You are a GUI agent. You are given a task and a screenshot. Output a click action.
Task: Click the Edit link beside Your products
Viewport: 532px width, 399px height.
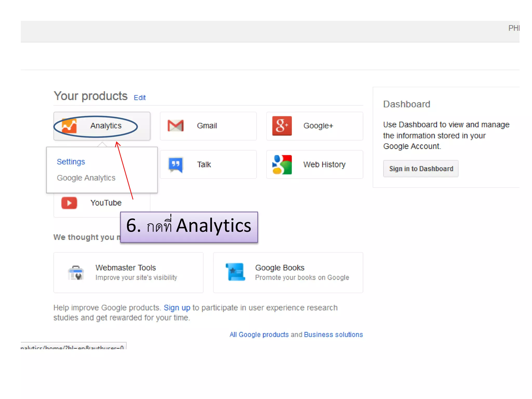point(140,98)
